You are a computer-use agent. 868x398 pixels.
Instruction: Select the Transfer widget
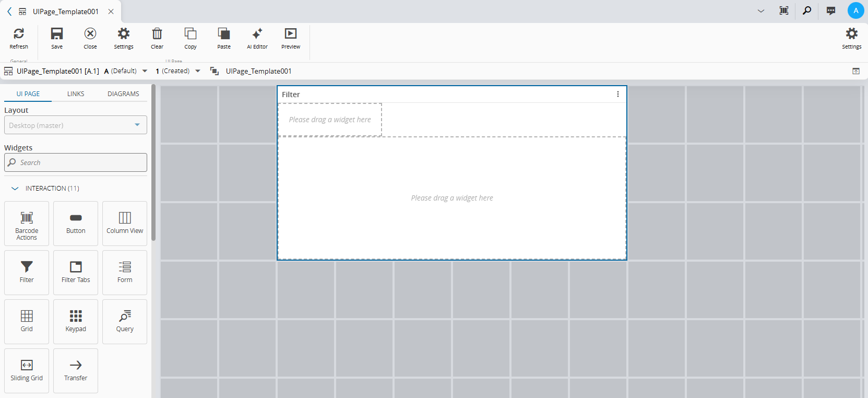point(76,371)
